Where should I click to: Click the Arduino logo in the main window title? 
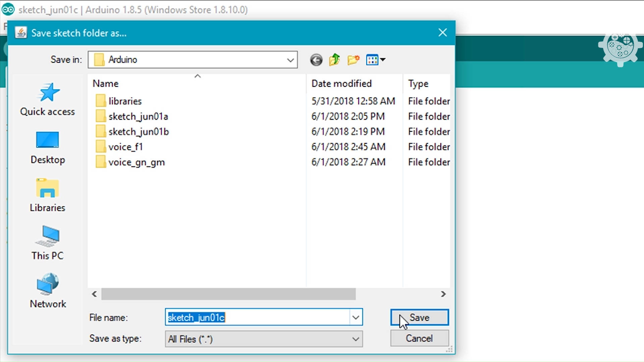8,10
